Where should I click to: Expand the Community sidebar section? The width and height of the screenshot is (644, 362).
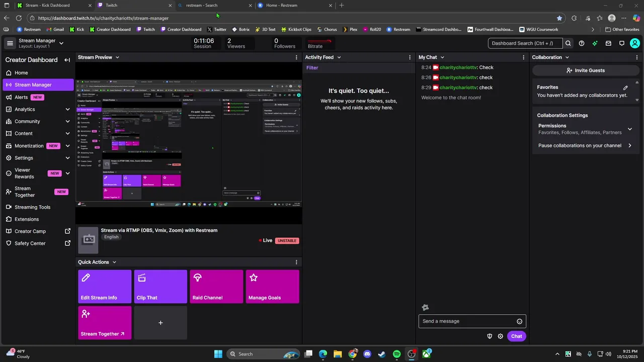[x=67, y=121]
